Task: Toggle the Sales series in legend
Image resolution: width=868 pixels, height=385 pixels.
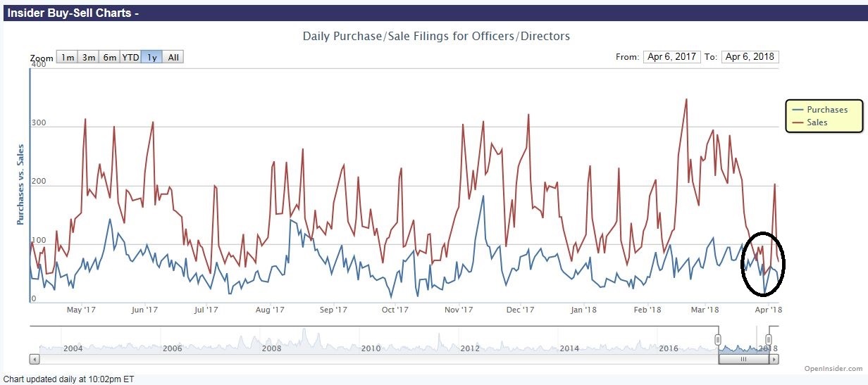Action: click(x=817, y=122)
